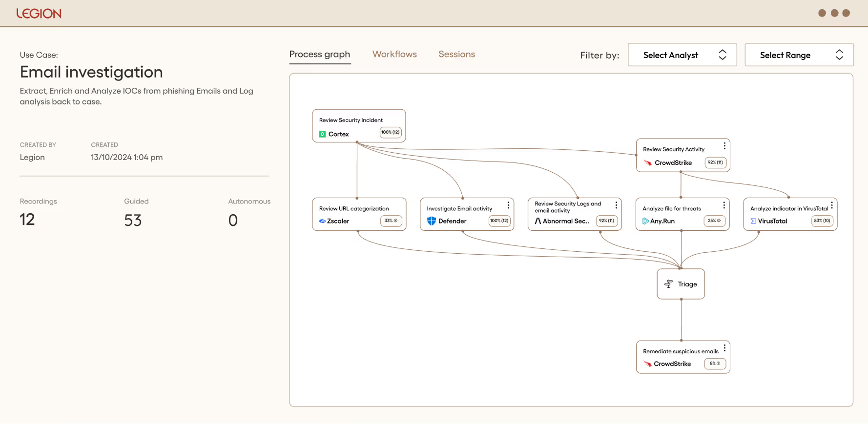868x424 pixels.
Task: Click the Guided count 53
Action: coord(133,220)
